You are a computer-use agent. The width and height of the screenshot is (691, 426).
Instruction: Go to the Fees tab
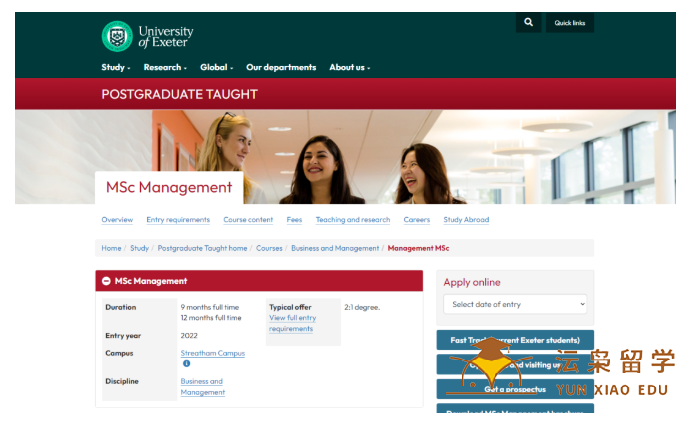[294, 219]
